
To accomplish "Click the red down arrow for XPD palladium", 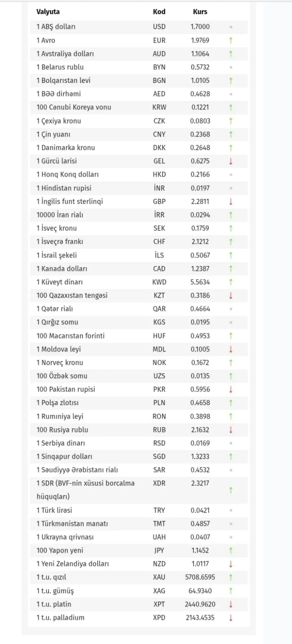I will click(x=231, y=618).
